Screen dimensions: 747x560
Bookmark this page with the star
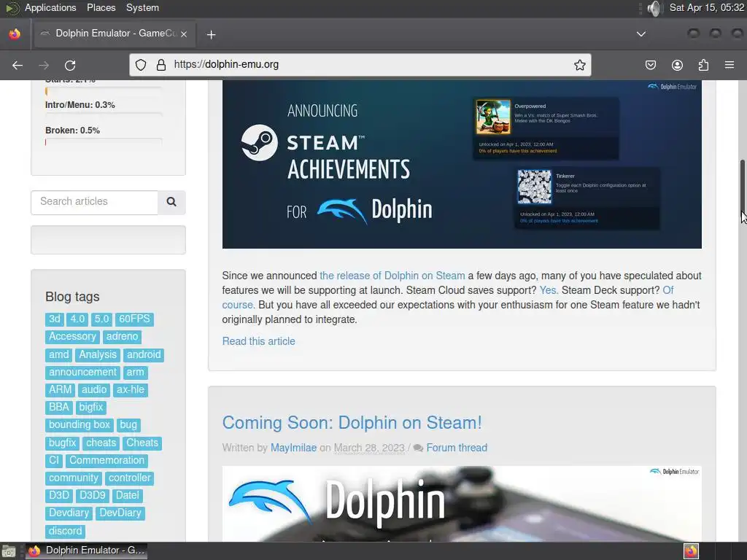coord(579,65)
